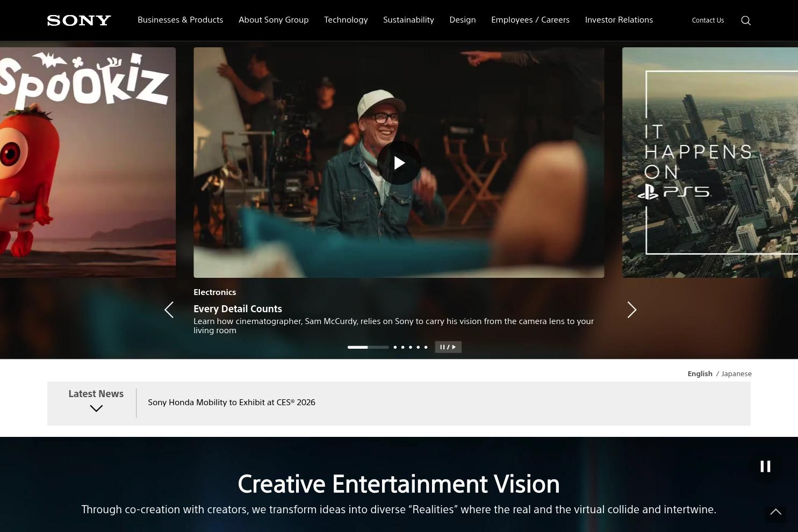Viewport: 798px width, 532px height.
Task: Click the cinematographer Sam McCurdy description text
Action: 393,326
